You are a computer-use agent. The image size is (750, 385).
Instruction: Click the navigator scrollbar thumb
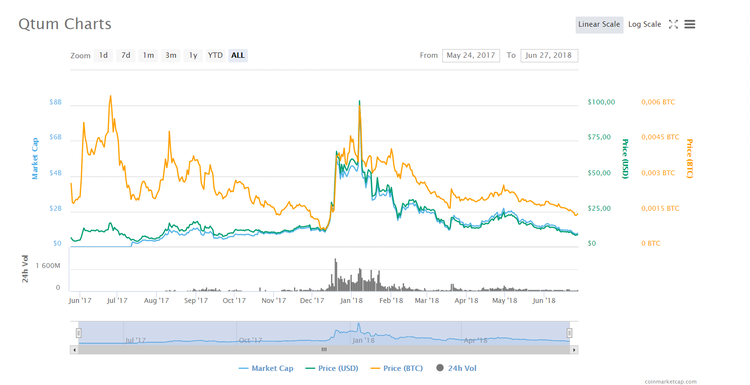324,350
